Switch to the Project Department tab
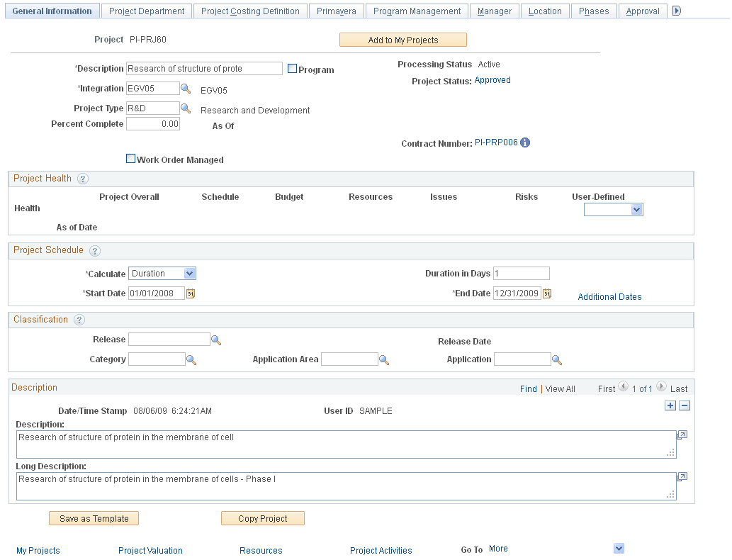 pyautogui.click(x=146, y=11)
